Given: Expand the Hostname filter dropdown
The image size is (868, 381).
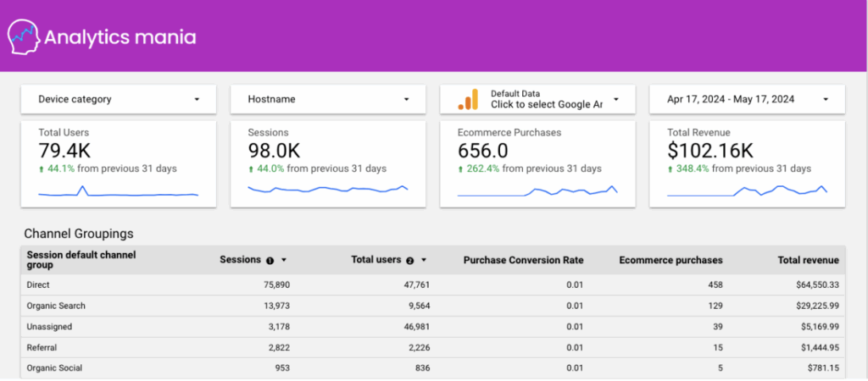Looking at the screenshot, I should pos(328,99).
